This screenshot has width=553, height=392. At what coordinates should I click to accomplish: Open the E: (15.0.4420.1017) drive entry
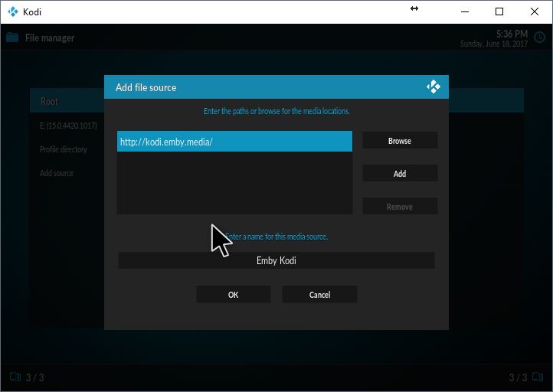pyautogui.click(x=68, y=126)
